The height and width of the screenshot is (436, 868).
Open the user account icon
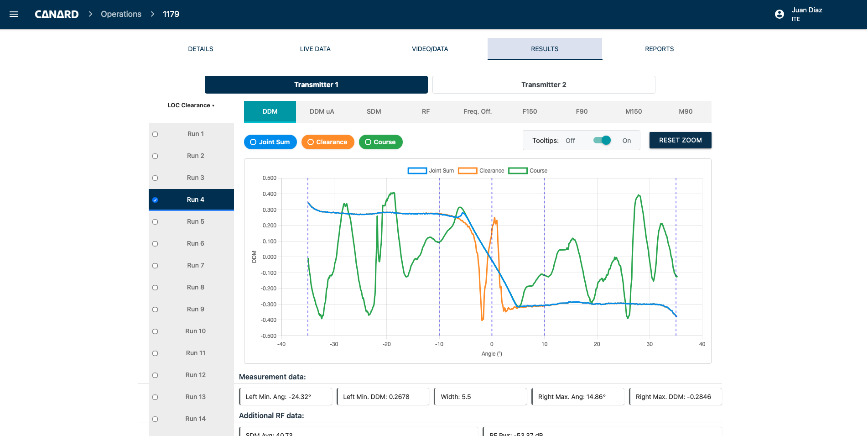pyautogui.click(x=780, y=14)
